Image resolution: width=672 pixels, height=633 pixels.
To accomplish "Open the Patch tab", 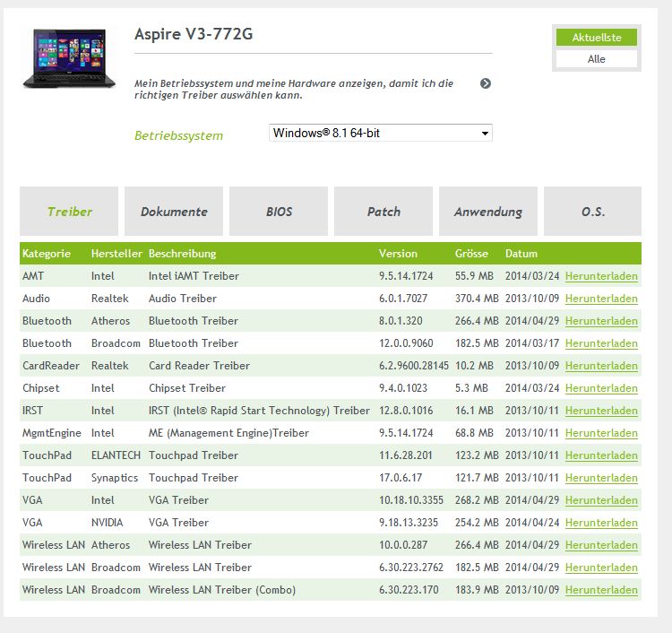I will point(383,212).
